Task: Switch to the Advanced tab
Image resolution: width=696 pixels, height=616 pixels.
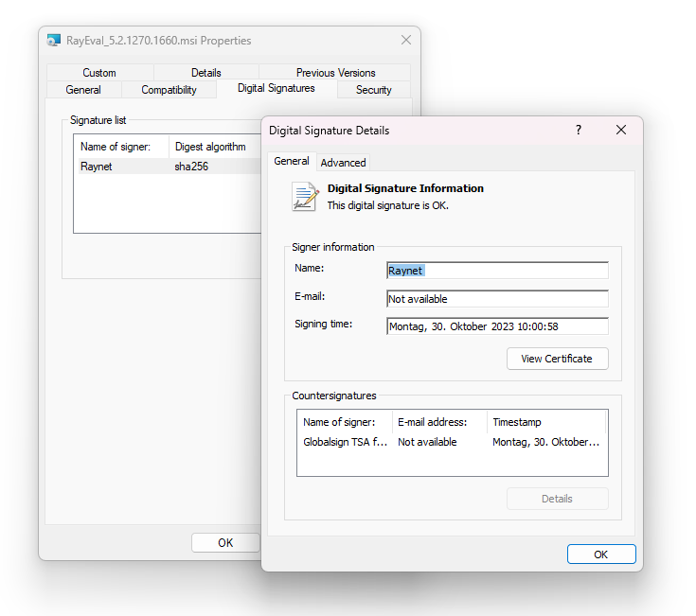Action: pyautogui.click(x=343, y=163)
